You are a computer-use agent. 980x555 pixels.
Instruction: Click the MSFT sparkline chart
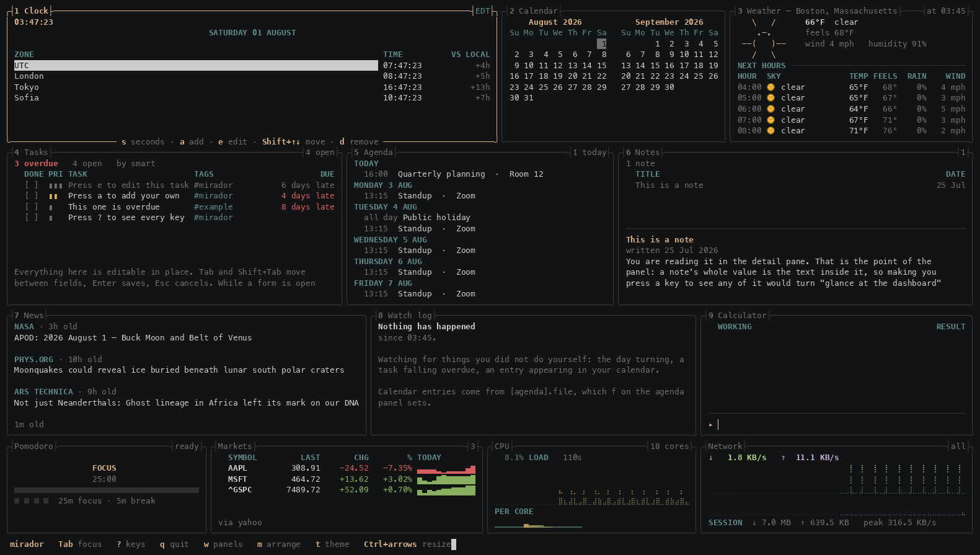(x=446, y=479)
